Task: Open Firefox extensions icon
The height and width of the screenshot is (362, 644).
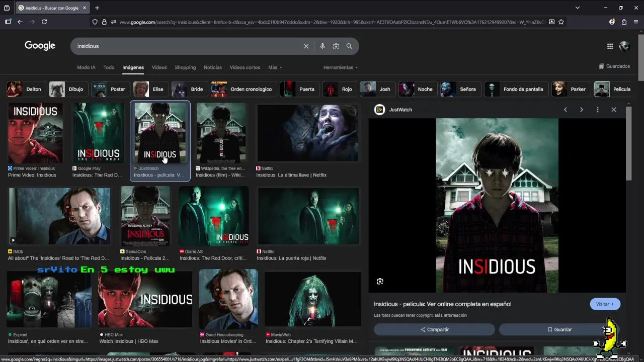Action: [624, 22]
